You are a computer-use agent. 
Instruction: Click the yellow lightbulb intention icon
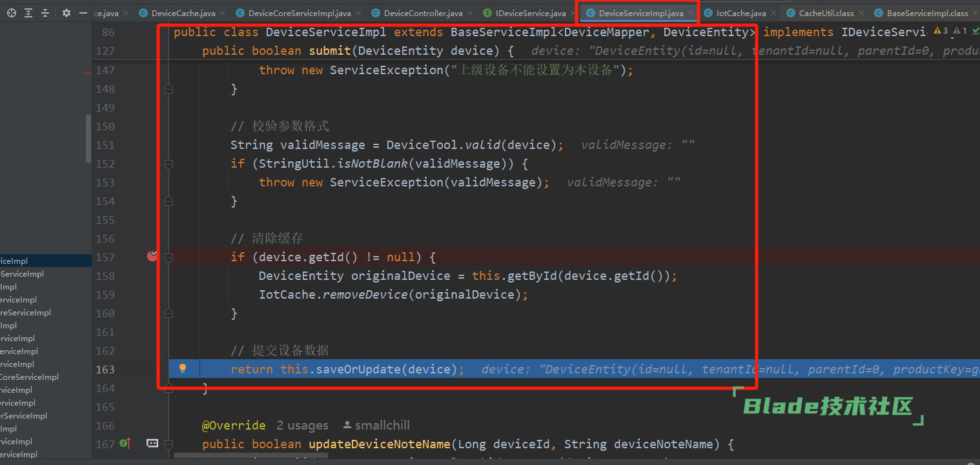[x=183, y=369]
